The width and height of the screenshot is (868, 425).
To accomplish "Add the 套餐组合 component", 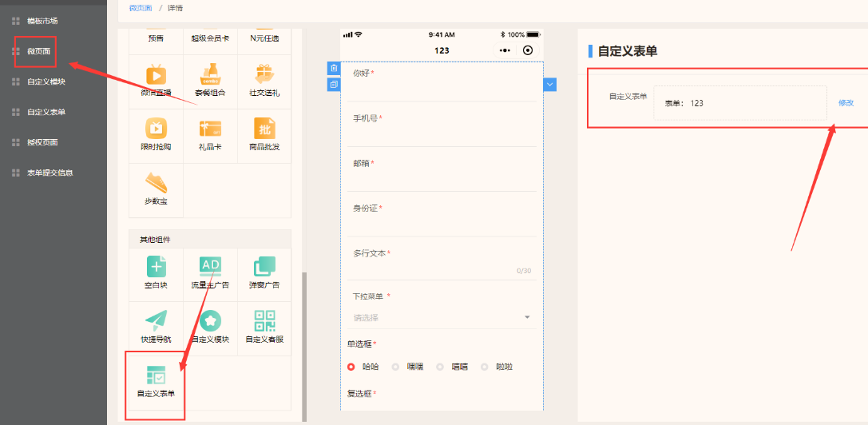I will pyautogui.click(x=210, y=81).
